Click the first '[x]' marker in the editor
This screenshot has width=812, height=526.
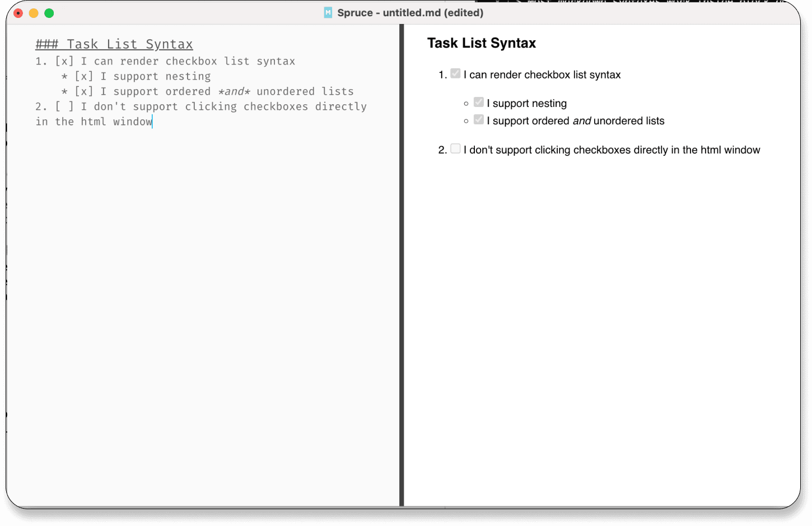[64, 61]
